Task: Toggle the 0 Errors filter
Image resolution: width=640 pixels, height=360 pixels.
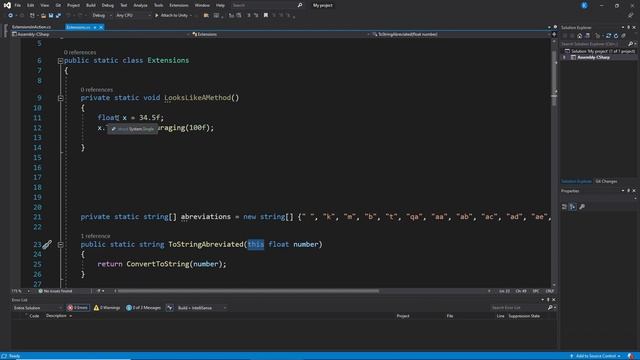Action: 78,308
